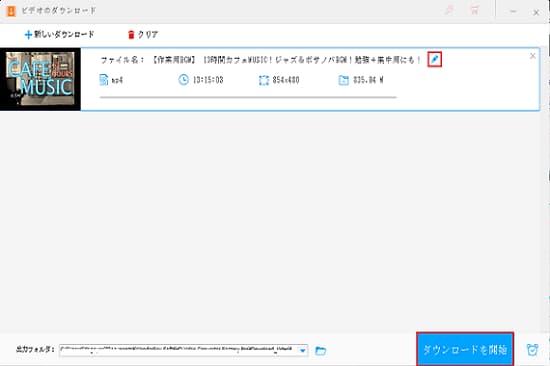Image resolution: width=550 pixels, height=366 pixels.
Task: Click the file size icon
Action: [x=344, y=80]
